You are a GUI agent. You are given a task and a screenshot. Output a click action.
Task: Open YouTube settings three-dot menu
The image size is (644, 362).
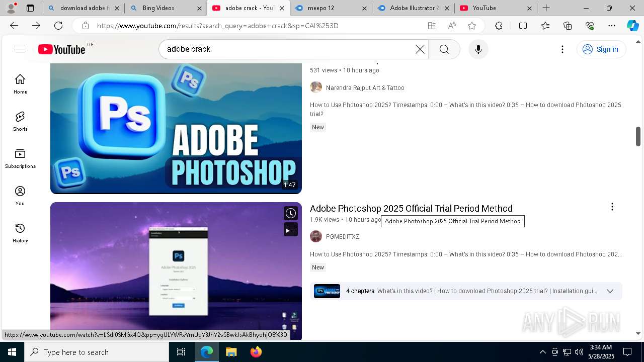(562, 49)
